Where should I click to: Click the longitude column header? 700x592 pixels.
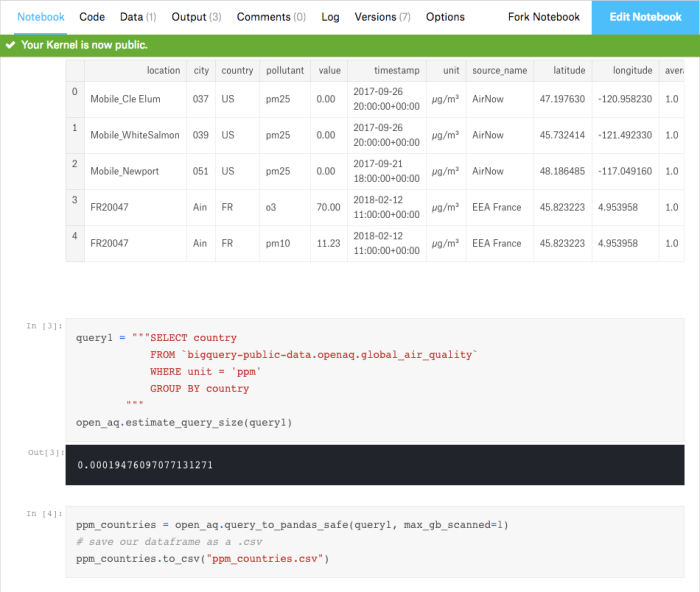(625, 71)
